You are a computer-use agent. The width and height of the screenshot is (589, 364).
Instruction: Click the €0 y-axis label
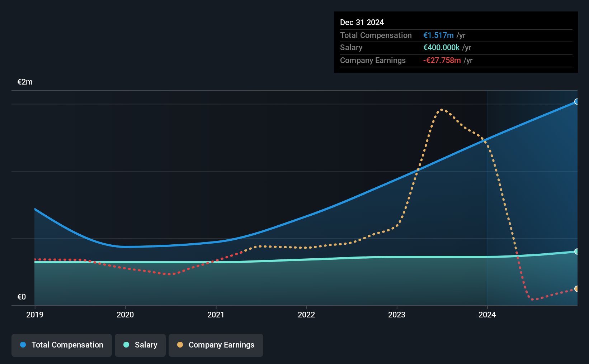22,297
